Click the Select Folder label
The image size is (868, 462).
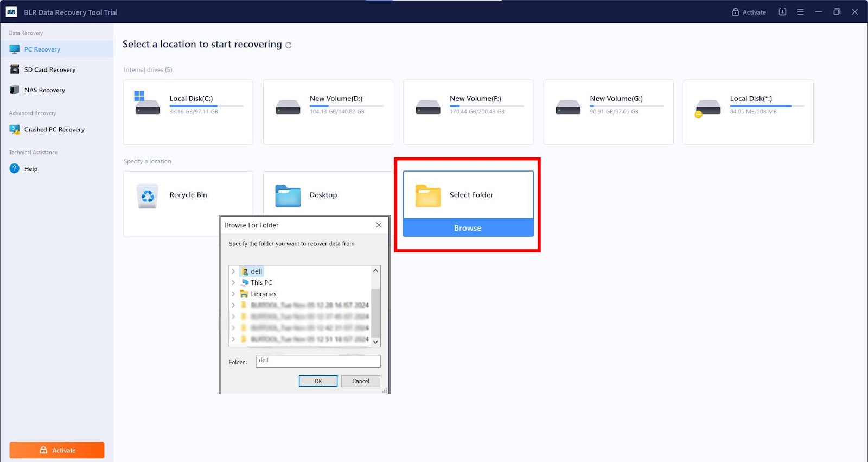point(471,195)
